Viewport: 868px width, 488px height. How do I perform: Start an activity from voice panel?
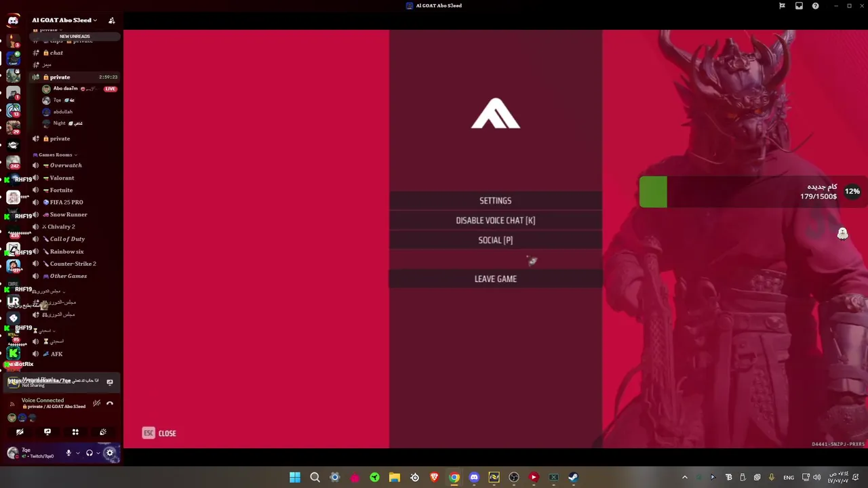click(x=75, y=432)
